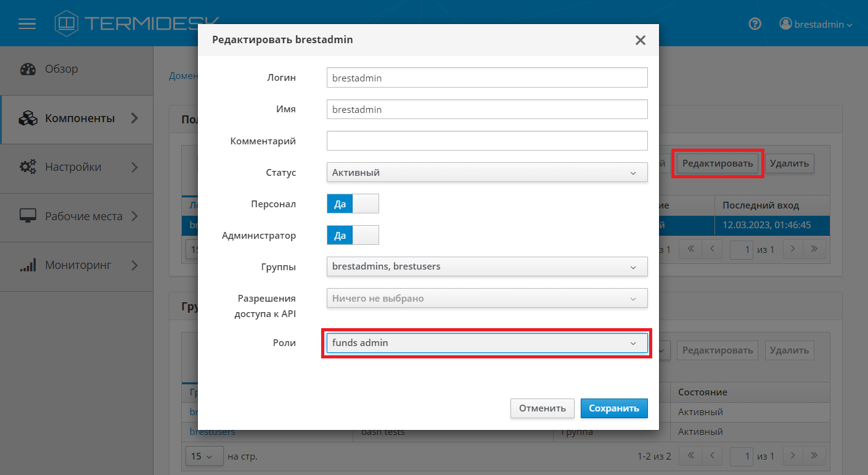The height and width of the screenshot is (475, 868).
Task: Click the Мониторинг signal bars icon
Action: 28,266
